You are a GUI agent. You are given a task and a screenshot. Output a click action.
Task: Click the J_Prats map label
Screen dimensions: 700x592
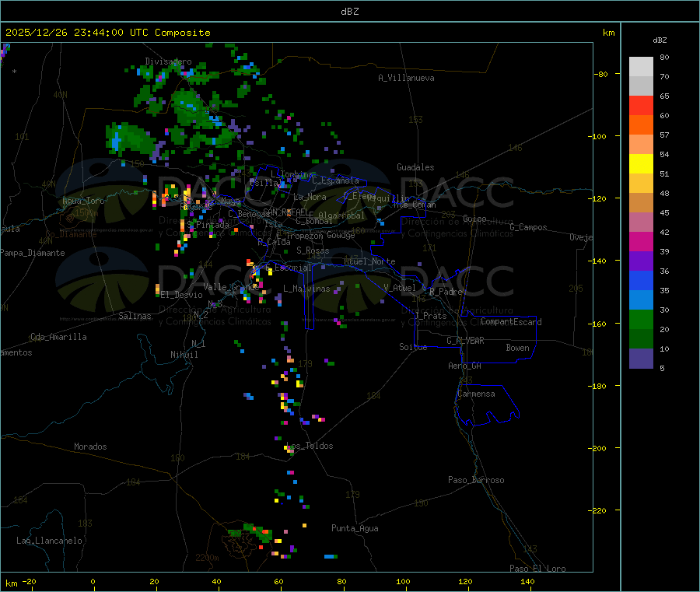click(x=430, y=316)
